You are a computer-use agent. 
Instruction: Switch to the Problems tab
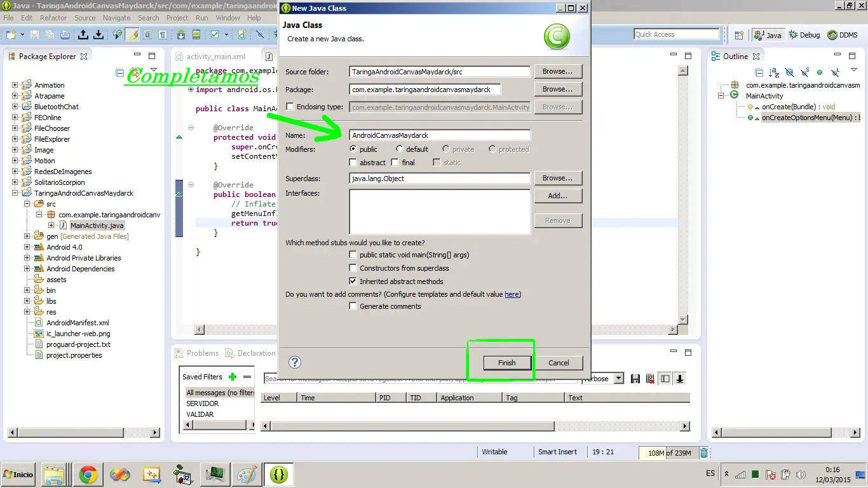pyautogui.click(x=197, y=353)
